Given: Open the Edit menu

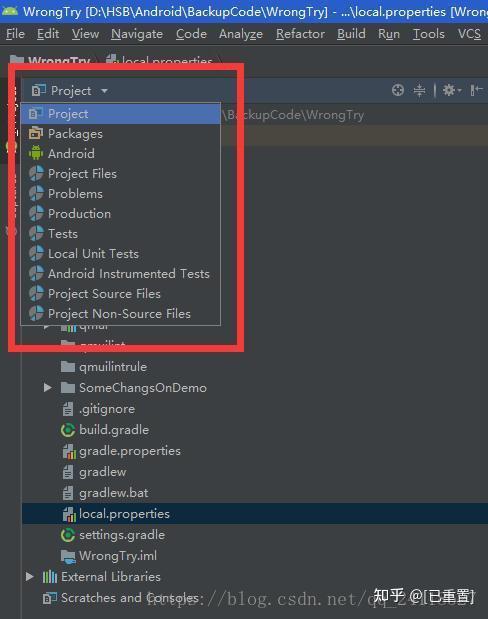Looking at the screenshot, I should click(x=48, y=34).
